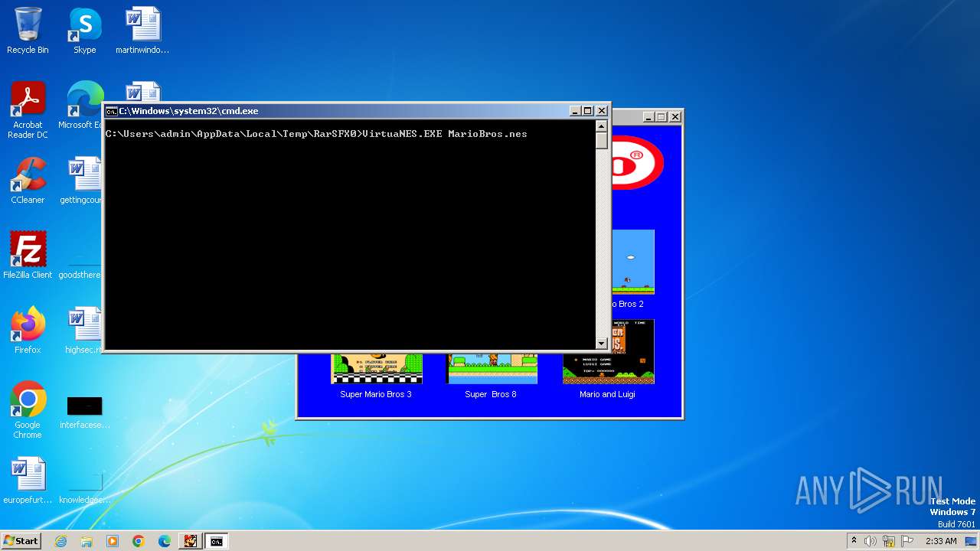The width and height of the screenshot is (980, 551).
Task: Close the cmd.exe window
Action: 602,111
